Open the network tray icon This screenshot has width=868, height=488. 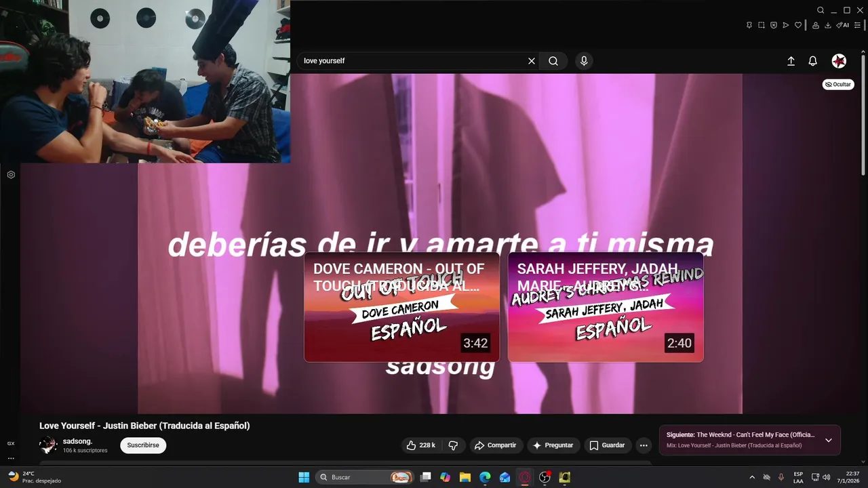coord(815,477)
